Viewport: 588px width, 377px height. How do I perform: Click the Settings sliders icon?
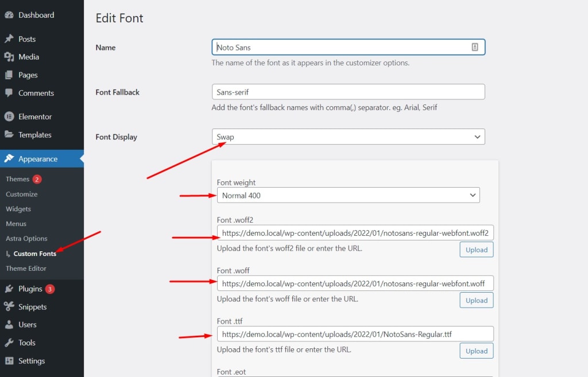(x=9, y=360)
